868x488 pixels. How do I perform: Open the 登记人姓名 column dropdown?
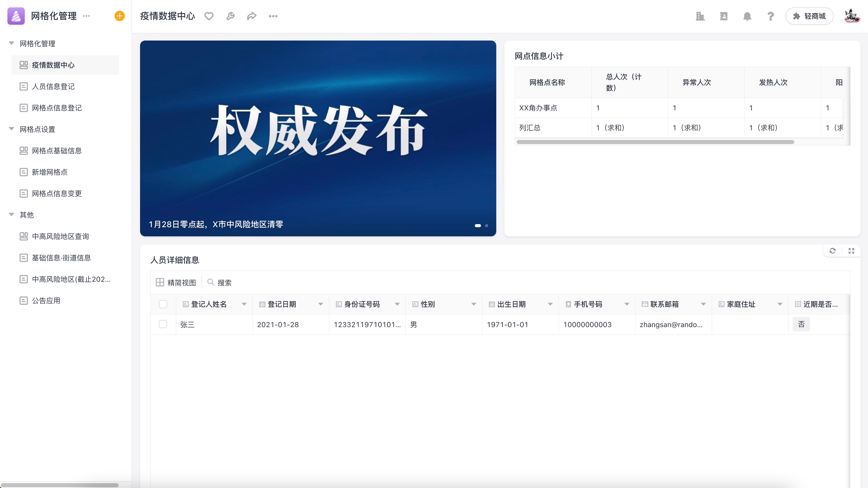pos(244,304)
